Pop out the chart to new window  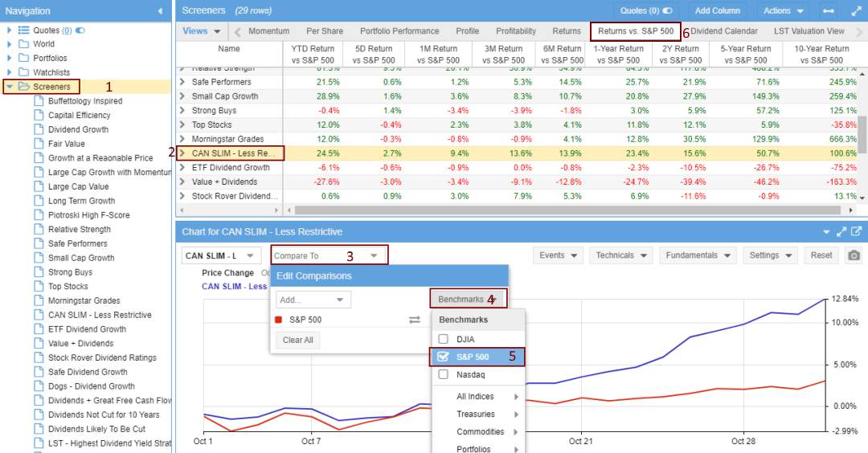coord(856,231)
